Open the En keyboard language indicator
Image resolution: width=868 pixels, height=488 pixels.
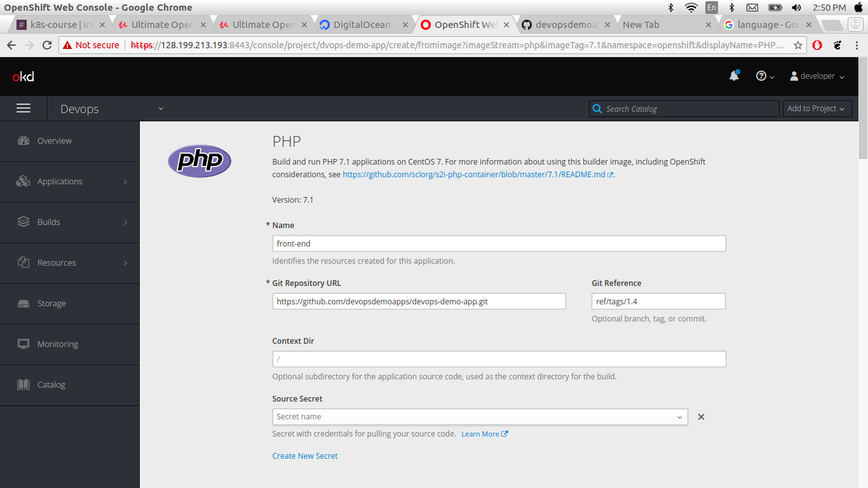click(711, 8)
